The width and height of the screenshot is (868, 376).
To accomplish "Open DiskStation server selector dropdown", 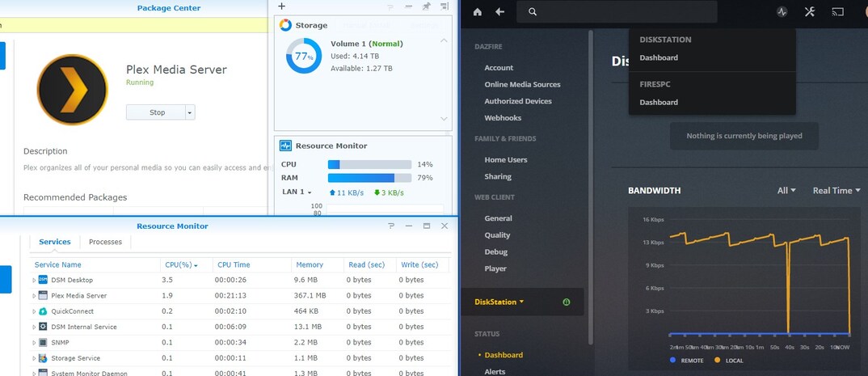I will point(499,302).
